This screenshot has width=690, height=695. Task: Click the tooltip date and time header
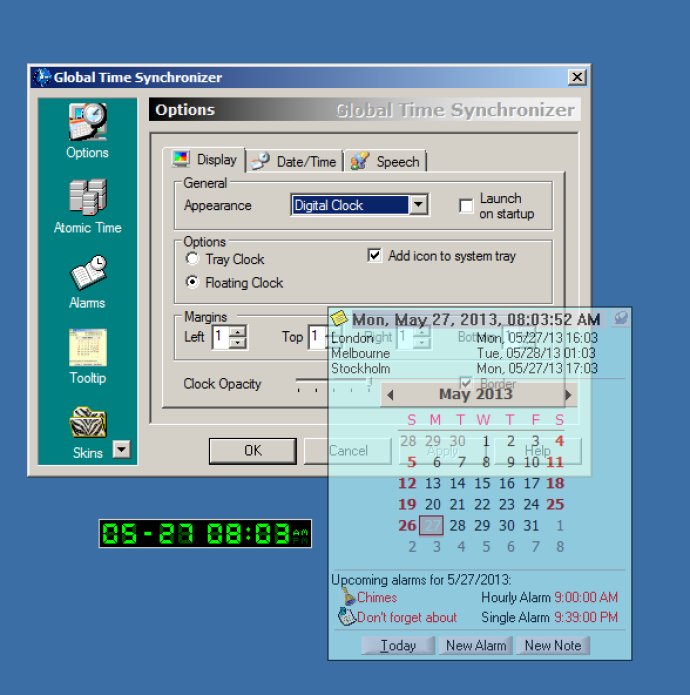coord(476,319)
